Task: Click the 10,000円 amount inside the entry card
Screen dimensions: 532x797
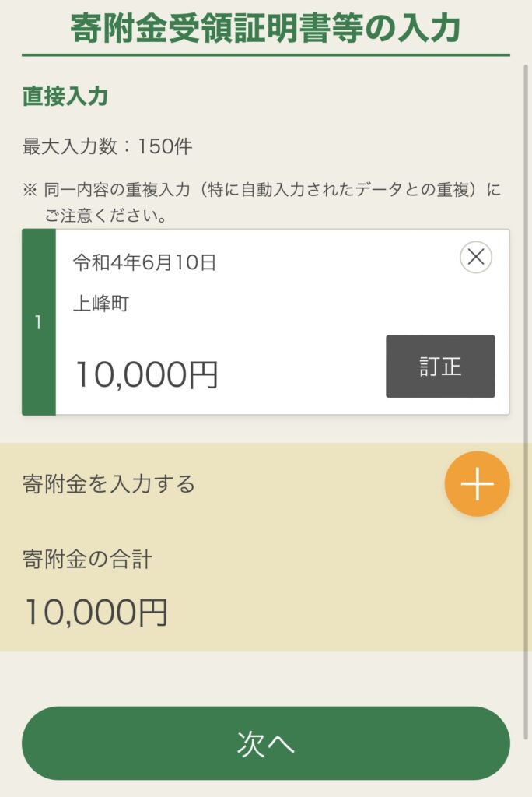Action: 146,375
